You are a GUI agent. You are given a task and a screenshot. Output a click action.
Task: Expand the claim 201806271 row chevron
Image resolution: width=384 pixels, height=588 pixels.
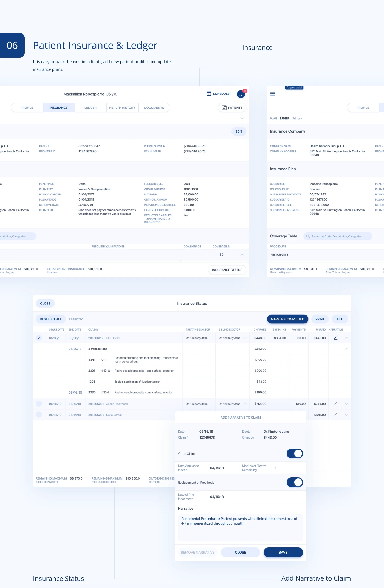coord(346,404)
